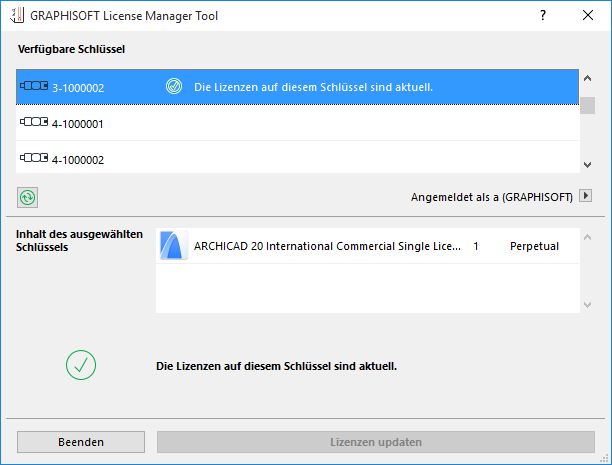The height and width of the screenshot is (465, 612).
Task: Click the key icon next to 4-1000002
Action: click(34, 159)
